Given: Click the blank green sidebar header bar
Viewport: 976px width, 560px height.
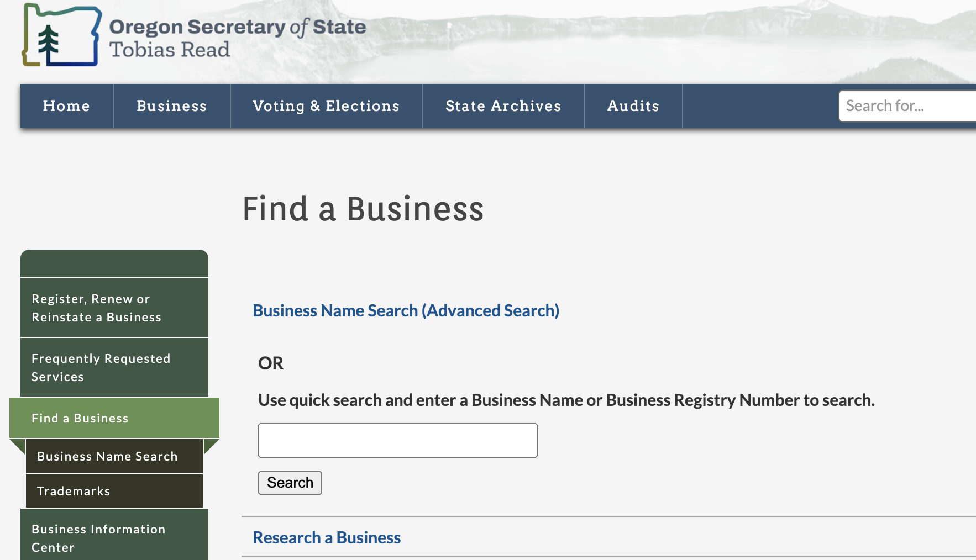Looking at the screenshot, I should [x=114, y=264].
